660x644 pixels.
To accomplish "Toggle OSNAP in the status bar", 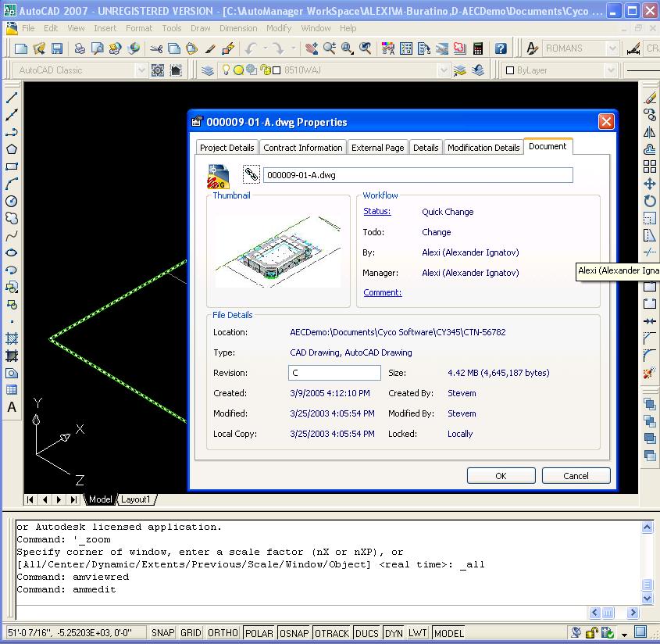I will (294, 633).
